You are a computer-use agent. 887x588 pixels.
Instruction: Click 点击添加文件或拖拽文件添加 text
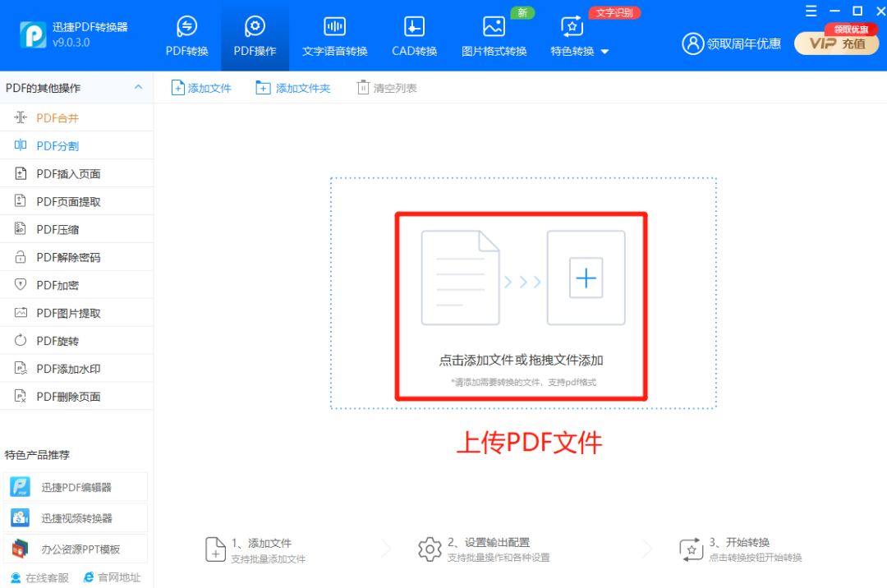521,361
